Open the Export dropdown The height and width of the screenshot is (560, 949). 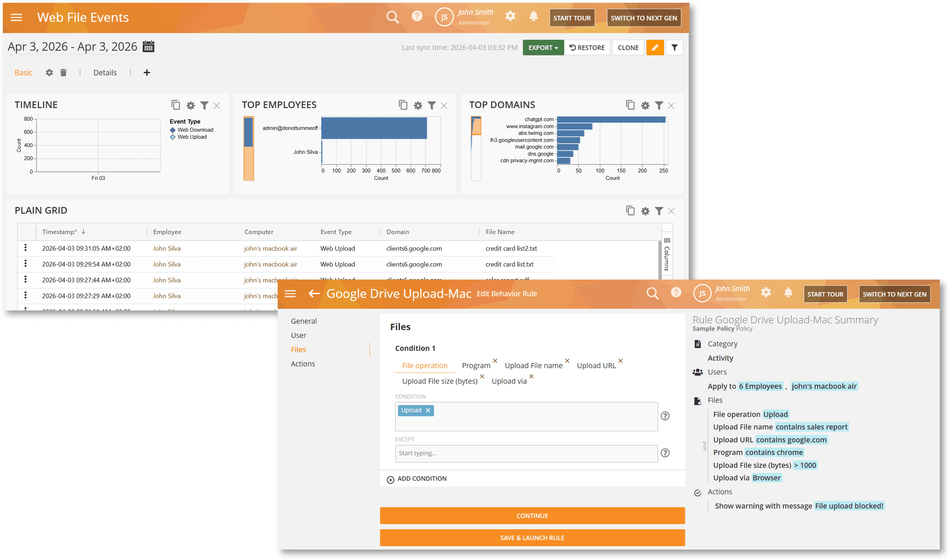coord(543,47)
